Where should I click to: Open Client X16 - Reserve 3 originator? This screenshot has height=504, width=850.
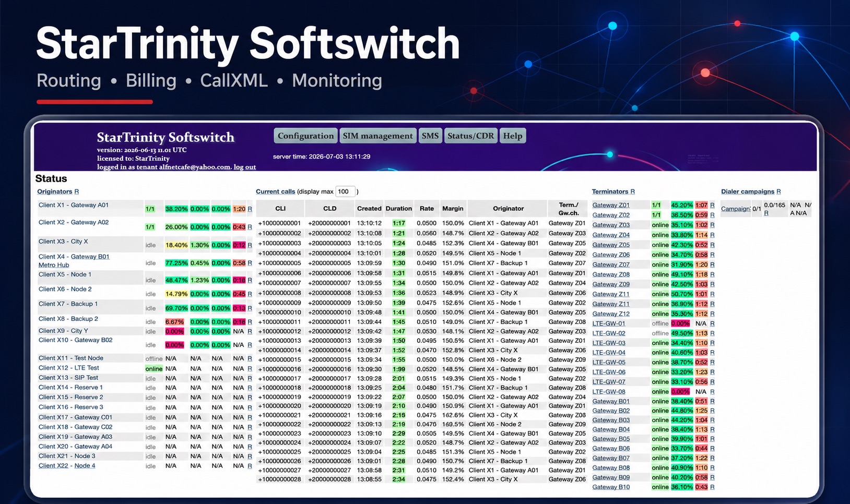[x=70, y=407]
